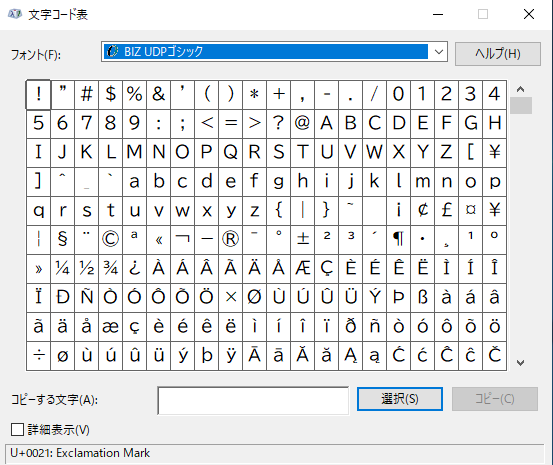This screenshot has width=553, height=465.
Task: Select the Æ ligature character
Action: tap(303, 268)
